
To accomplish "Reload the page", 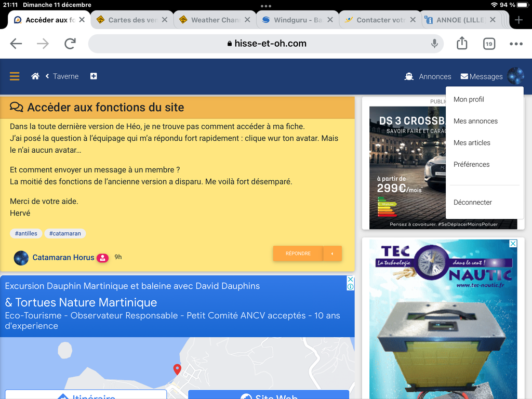I will tap(70, 44).
